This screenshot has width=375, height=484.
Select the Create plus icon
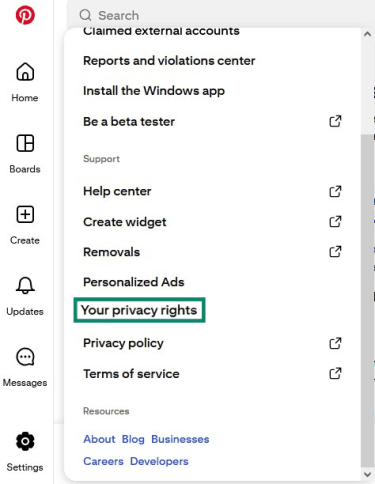(25, 214)
